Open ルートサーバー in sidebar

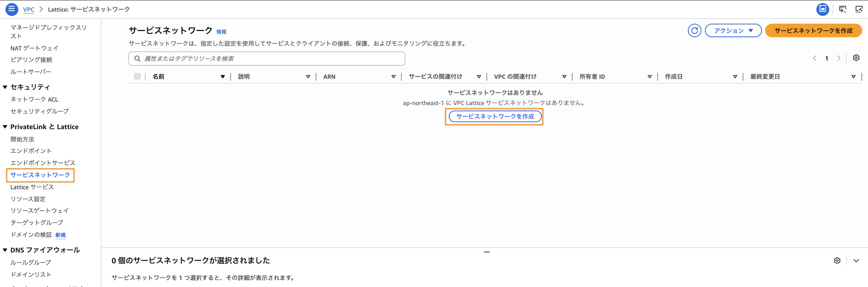pyautogui.click(x=31, y=72)
